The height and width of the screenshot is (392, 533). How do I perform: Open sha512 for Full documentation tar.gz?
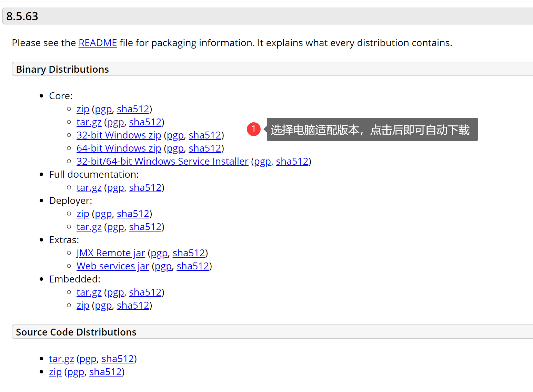(x=145, y=188)
